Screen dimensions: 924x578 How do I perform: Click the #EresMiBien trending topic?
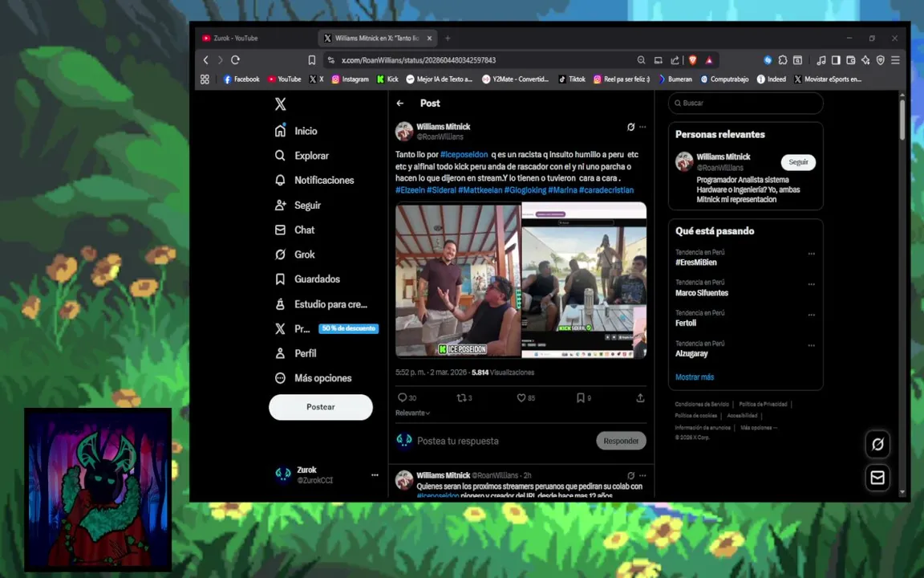click(x=696, y=263)
